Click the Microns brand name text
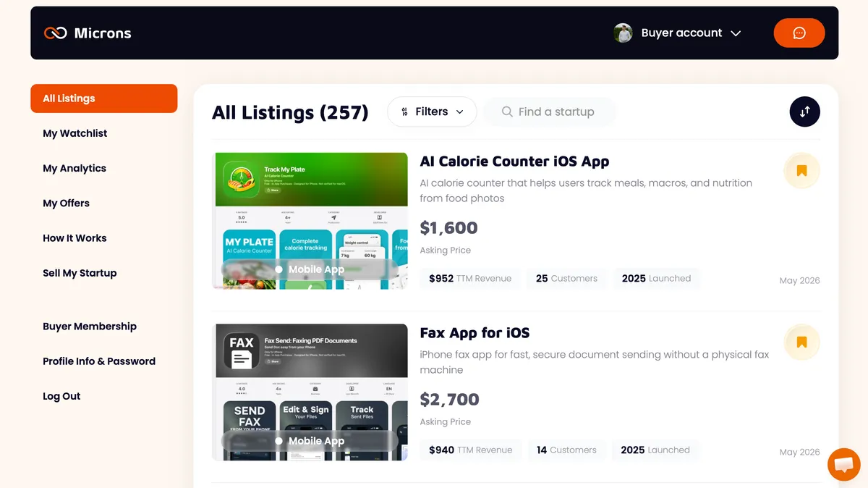This screenshot has width=868, height=488. [103, 33]
